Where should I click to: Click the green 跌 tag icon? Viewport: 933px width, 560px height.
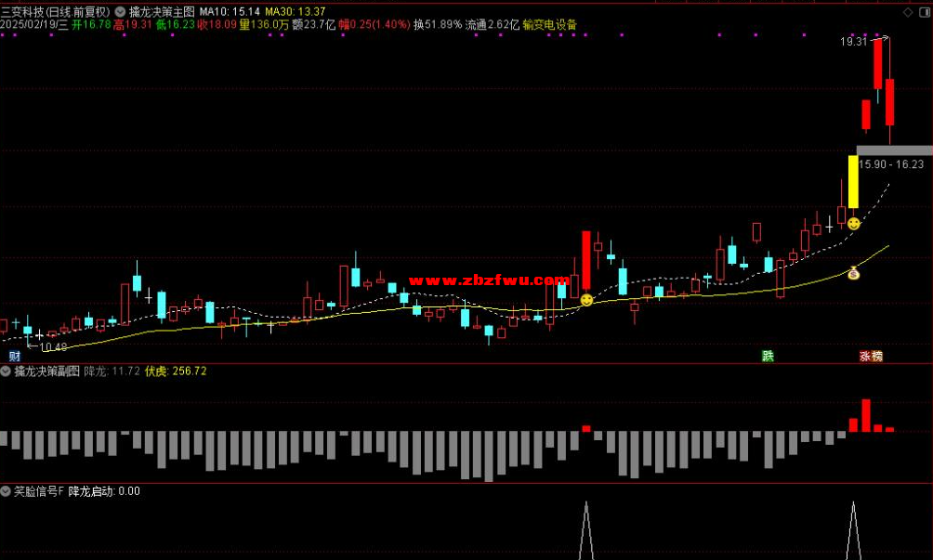point(768,356)
